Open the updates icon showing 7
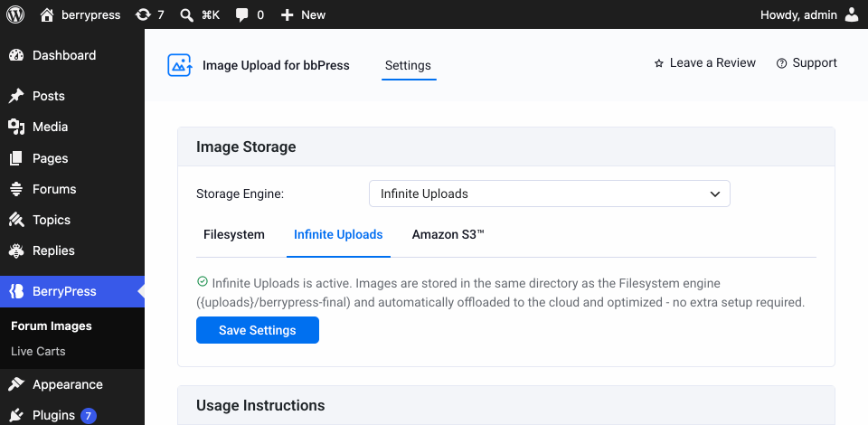Viewport: 868px width, 425px height. 143,15
